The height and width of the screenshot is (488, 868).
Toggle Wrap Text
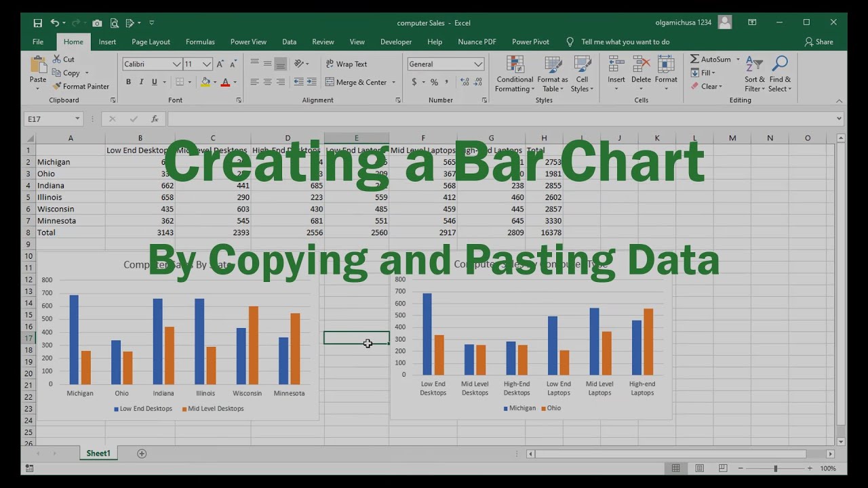pos(347,64)
